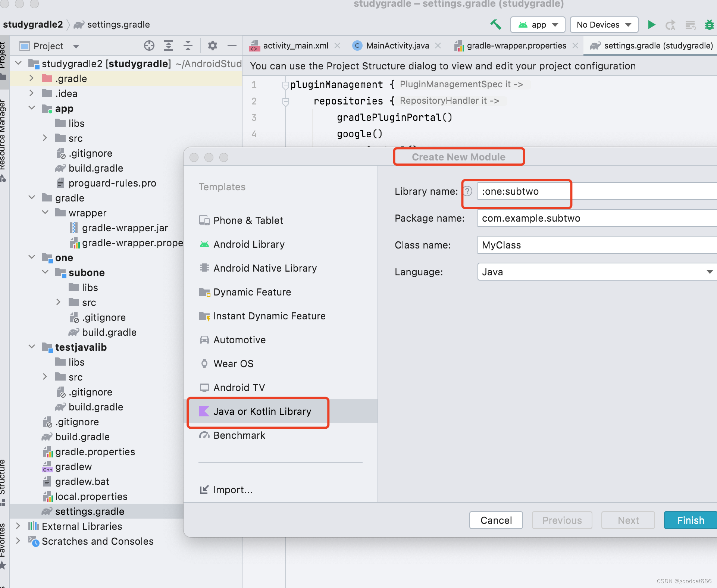Collapse the testjavalib module node
717x588 pixels.
[x=32, y=347]
